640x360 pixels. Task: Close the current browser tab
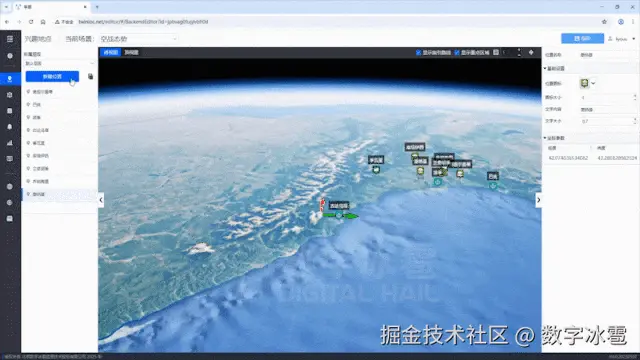point(85,7)
